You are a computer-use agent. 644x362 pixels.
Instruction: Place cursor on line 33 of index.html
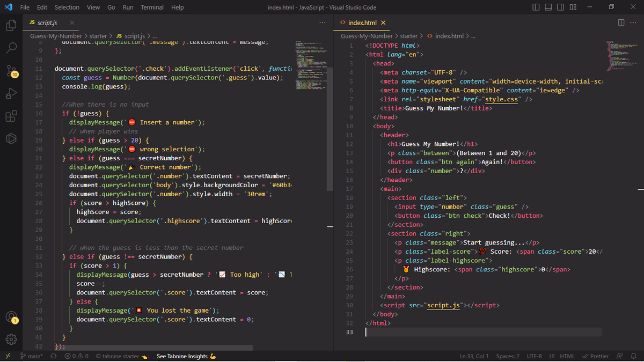pyautogui.click(x=483, y=332)
